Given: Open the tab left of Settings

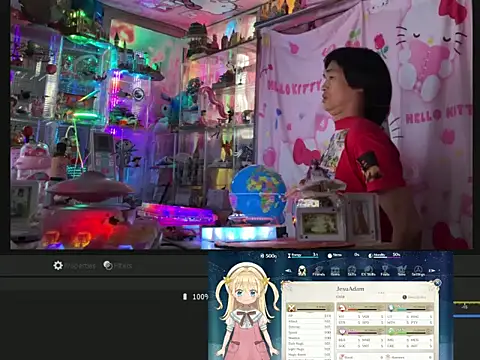Looking at the screenshot, I should pos(402,271).
